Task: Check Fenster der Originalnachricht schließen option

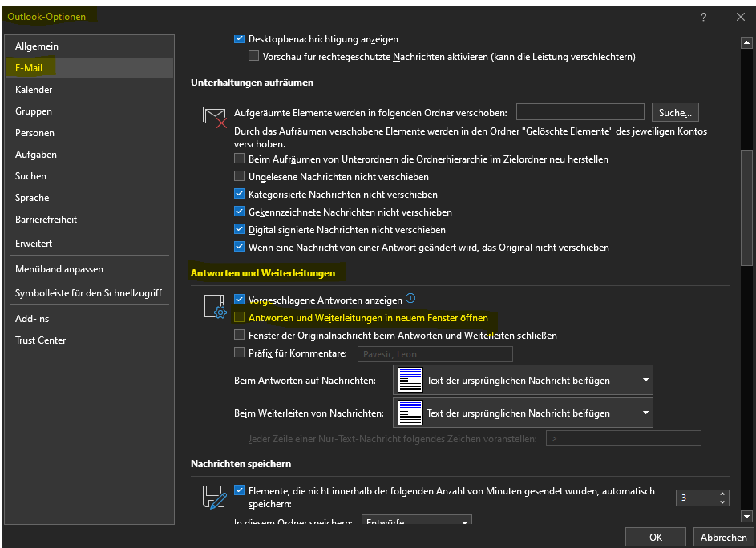Action: 239,335
